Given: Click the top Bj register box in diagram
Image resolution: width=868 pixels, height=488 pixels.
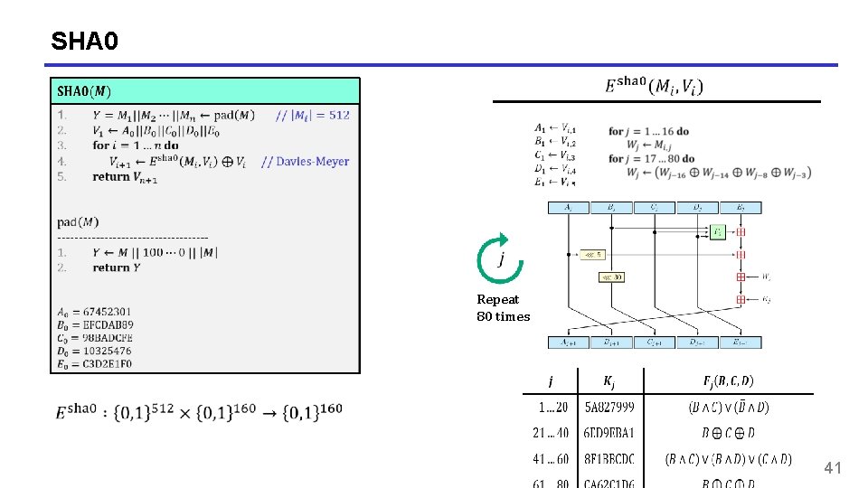Looking at the screenshot, I should tap(611, 208).
